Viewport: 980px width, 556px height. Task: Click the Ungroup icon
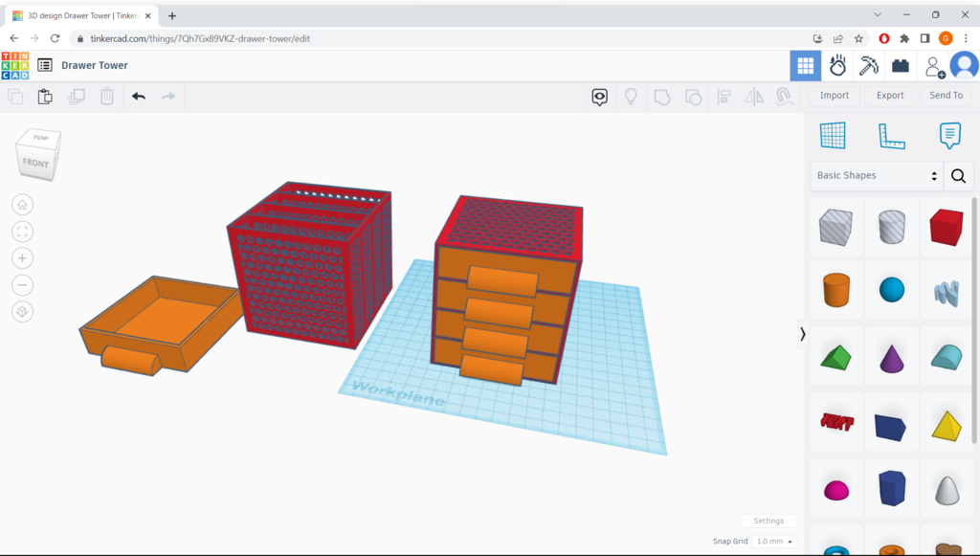coord(693,97)
